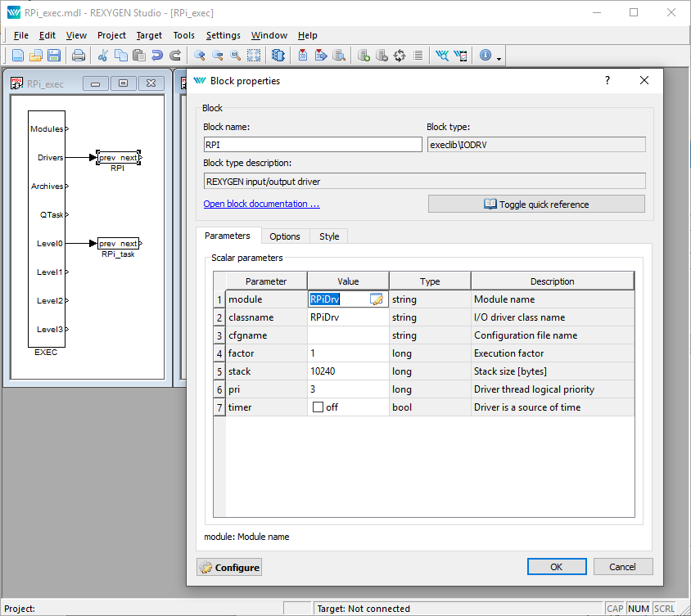This screenshot has width=691, height=616.
Task: Click the REXYGEN HMI phone icon
Action: (460, 56)
